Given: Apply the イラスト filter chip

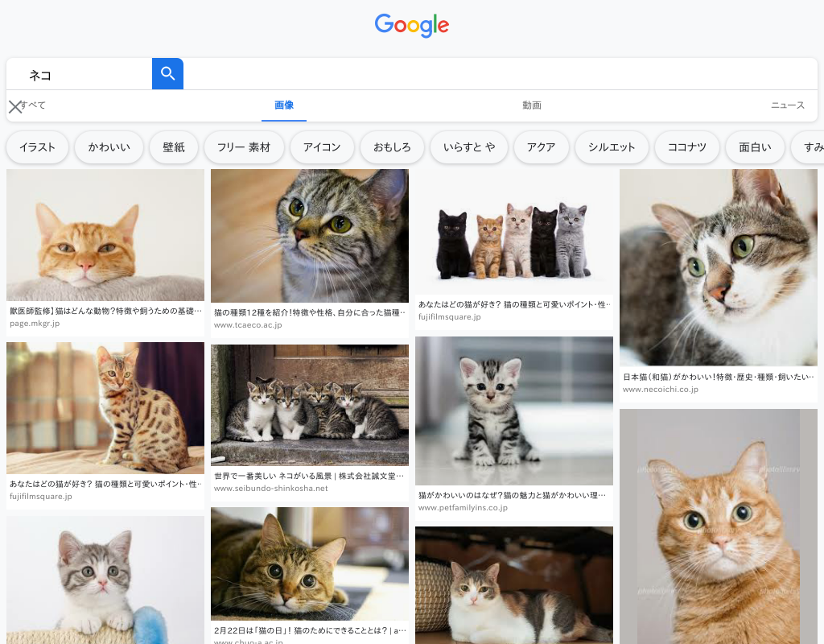Looking at the screenshot, I should tap(37, 147).
